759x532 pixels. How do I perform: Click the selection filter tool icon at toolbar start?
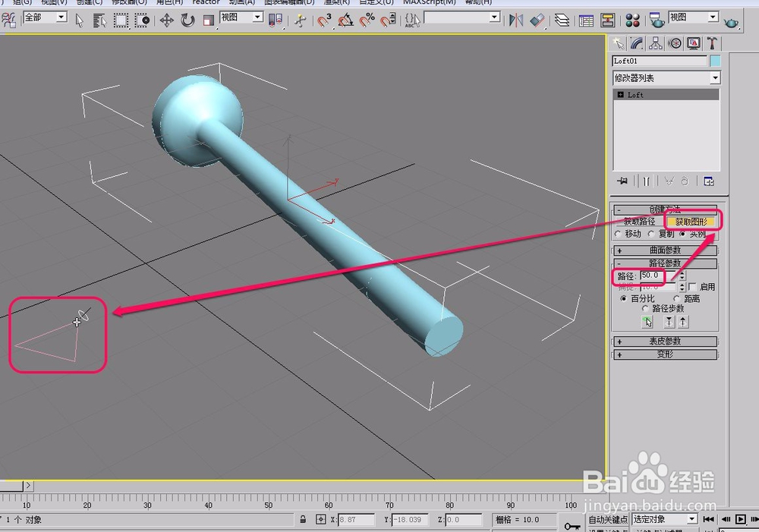pos(8,20)
